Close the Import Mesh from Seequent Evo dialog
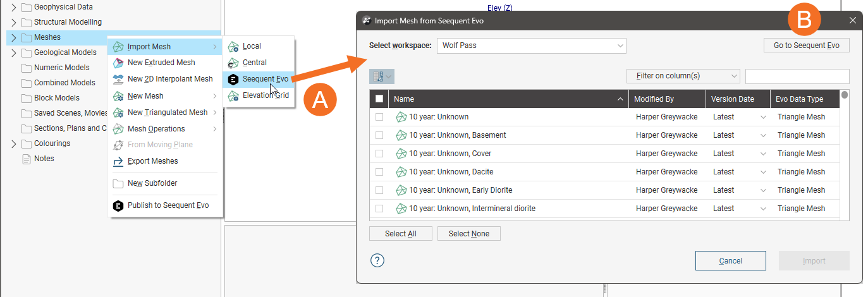 pos(852,20)
